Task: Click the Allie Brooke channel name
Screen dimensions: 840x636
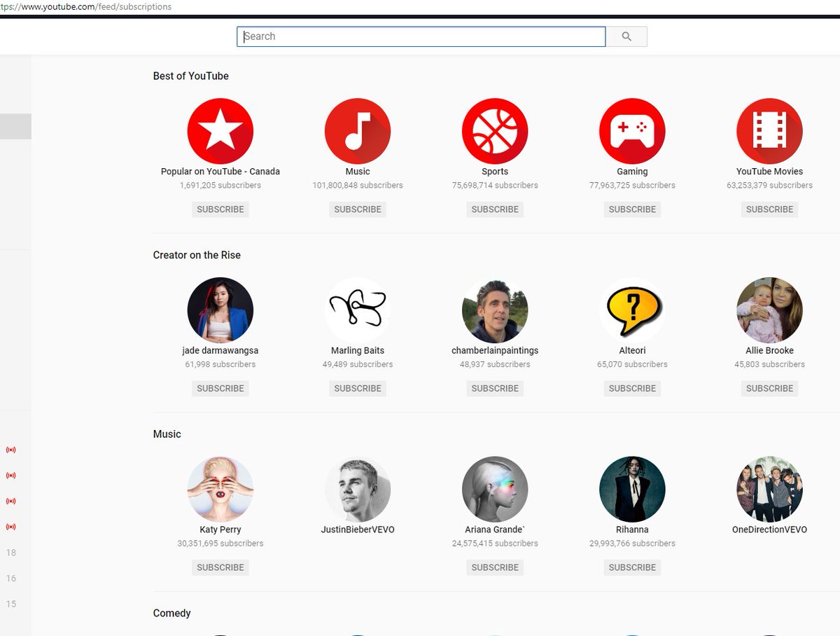Action: pos(769,351)
